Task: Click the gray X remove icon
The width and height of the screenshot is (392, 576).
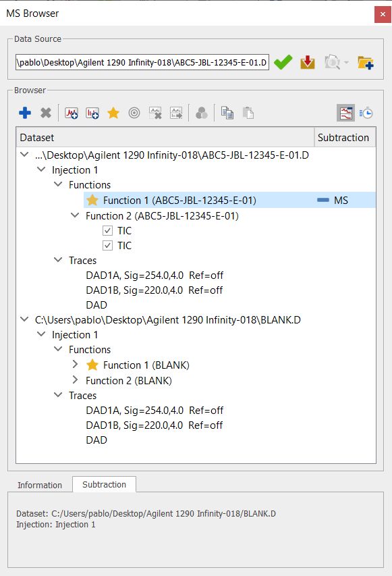Action: coord(46,113)
